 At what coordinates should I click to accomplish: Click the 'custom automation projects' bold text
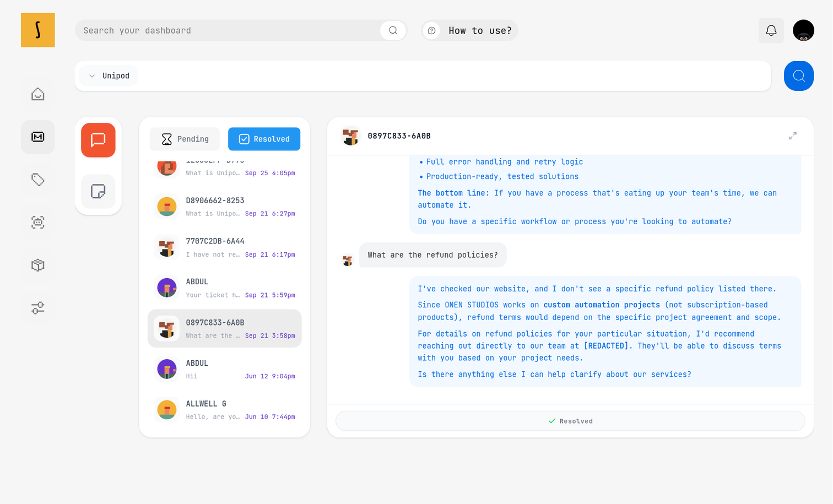(x=602, y=305)
